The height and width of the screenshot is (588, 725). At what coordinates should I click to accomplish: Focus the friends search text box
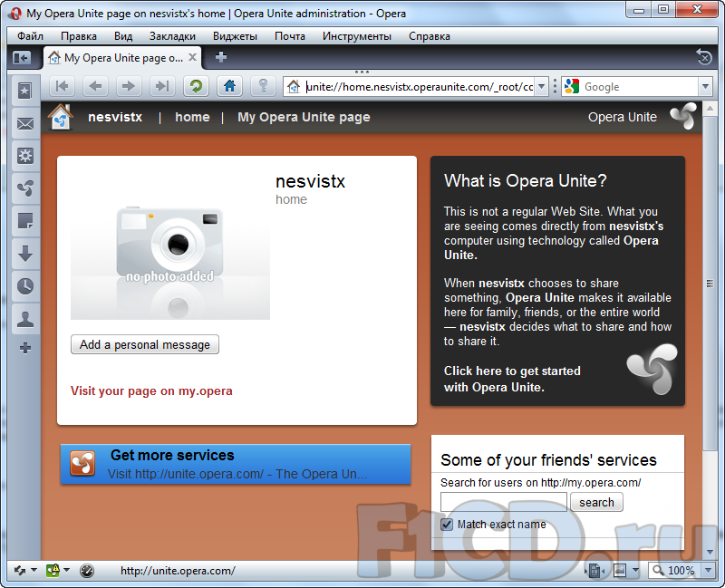[x=504, y=502]
